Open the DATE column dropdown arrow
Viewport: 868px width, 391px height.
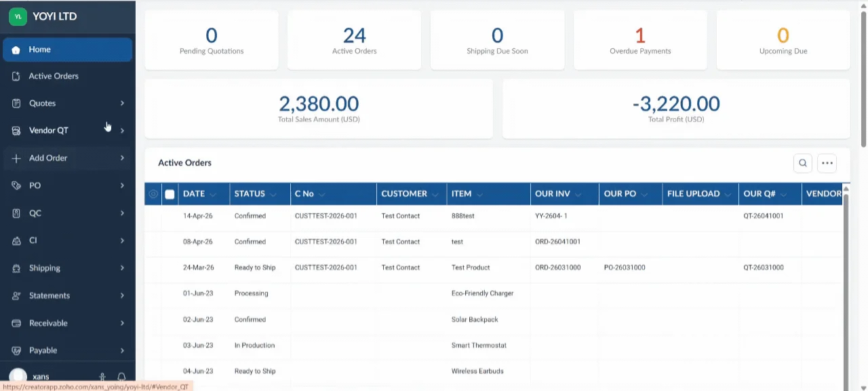click(213, 195)
